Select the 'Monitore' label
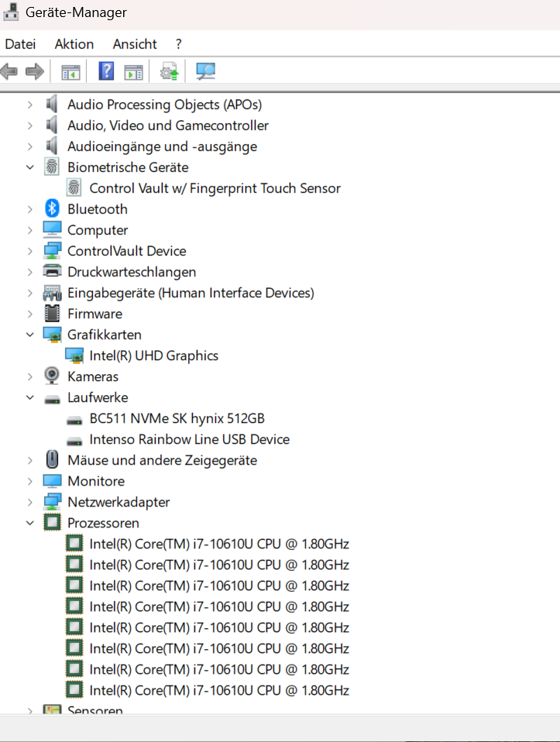560x742 pixels. 96,481
